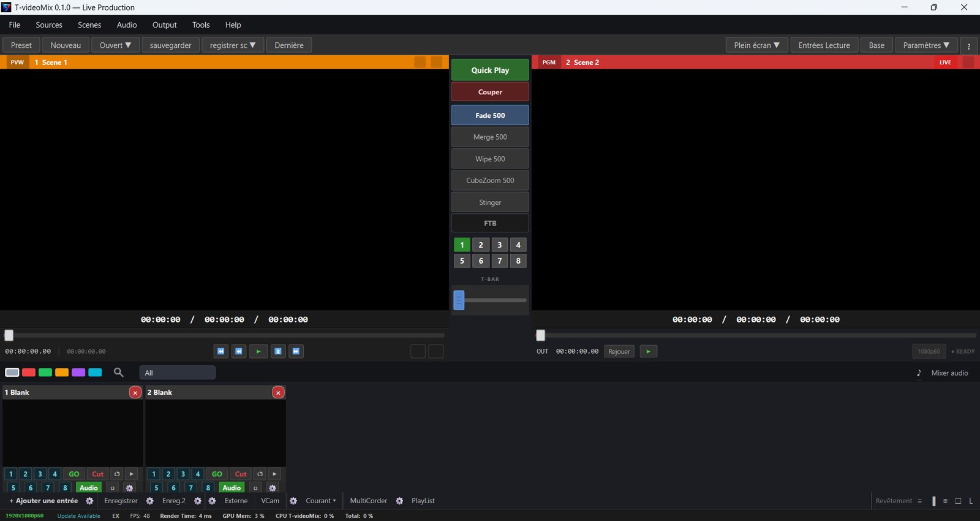
Task: Click the preview seek slider handle
Action: 9,335
